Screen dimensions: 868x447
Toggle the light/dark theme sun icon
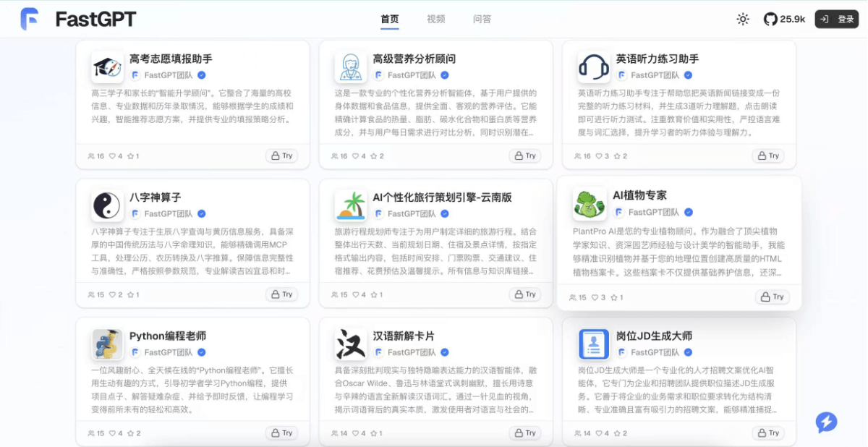[742, 20]
